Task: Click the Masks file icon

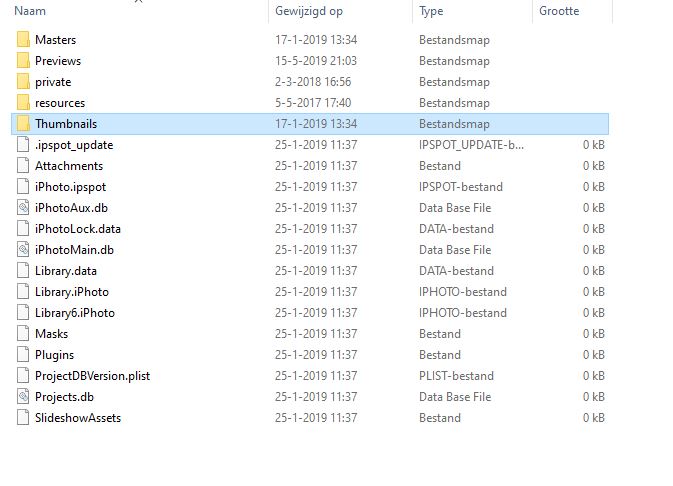Action: pos(23,334)
